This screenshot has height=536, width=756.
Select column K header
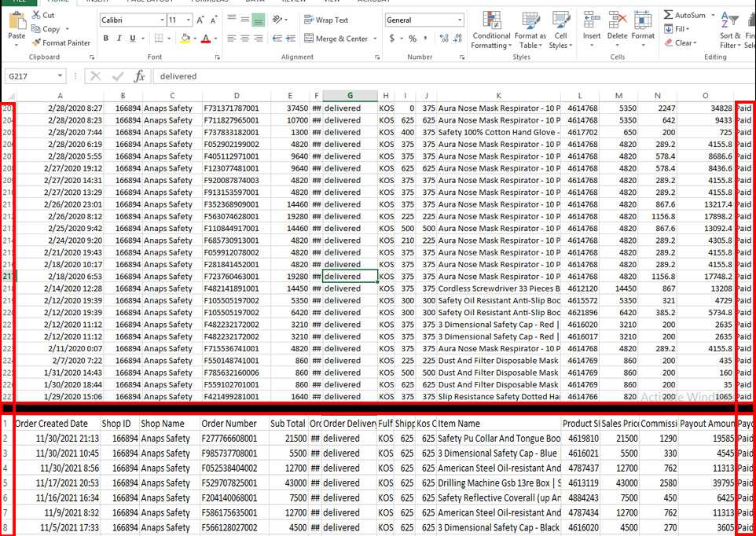click(498, 95)
